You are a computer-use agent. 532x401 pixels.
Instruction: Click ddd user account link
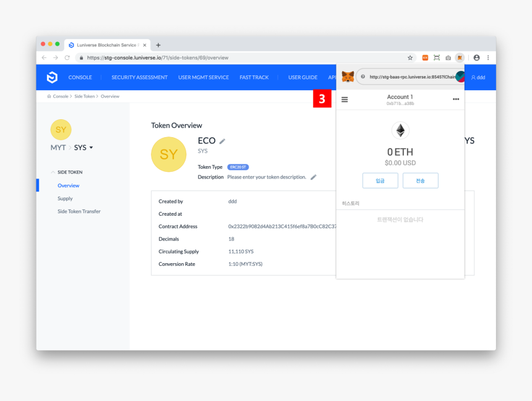[478, 77]
